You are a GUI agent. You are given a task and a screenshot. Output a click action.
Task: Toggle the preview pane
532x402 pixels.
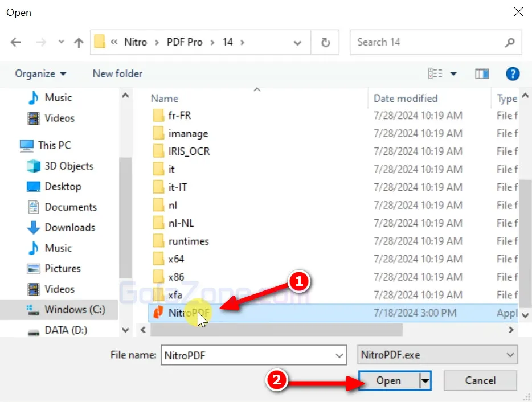click(482, 73)
